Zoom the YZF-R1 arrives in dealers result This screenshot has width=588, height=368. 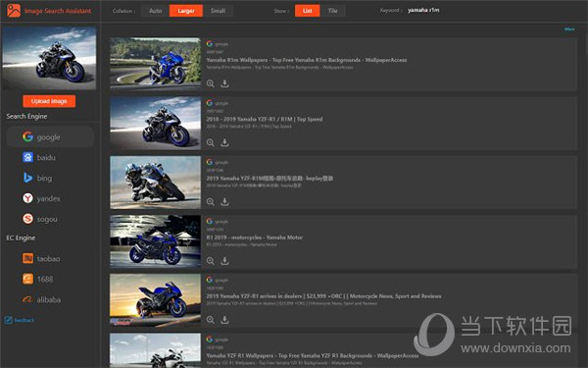click(x=211, y=320)
